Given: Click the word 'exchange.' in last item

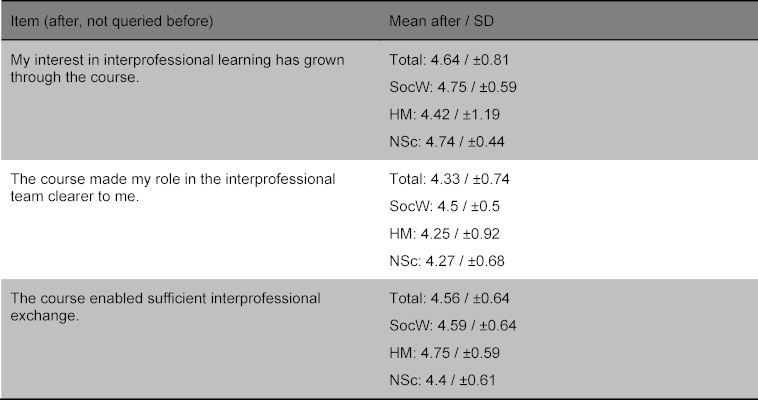Looking at the screenshot, I should 44,316.
